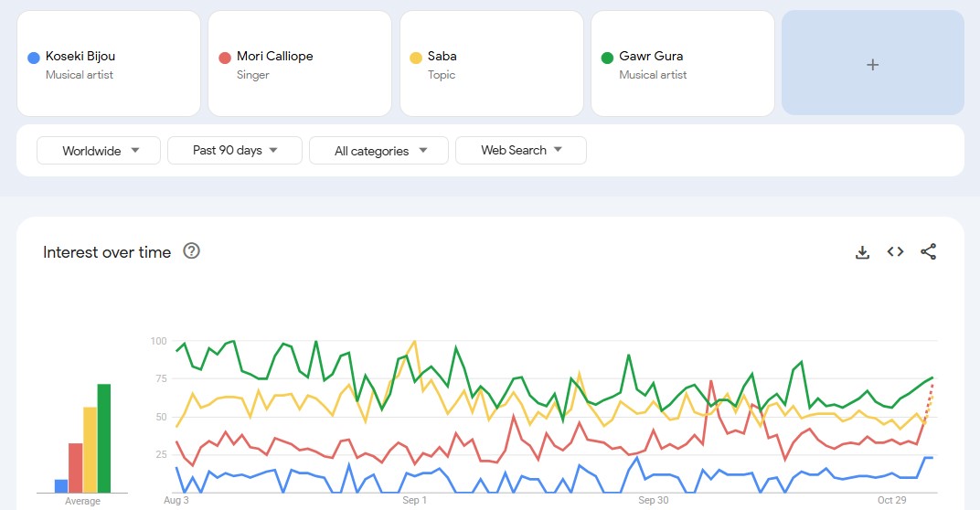Share the Interest over time chart

tap(929, 252)
